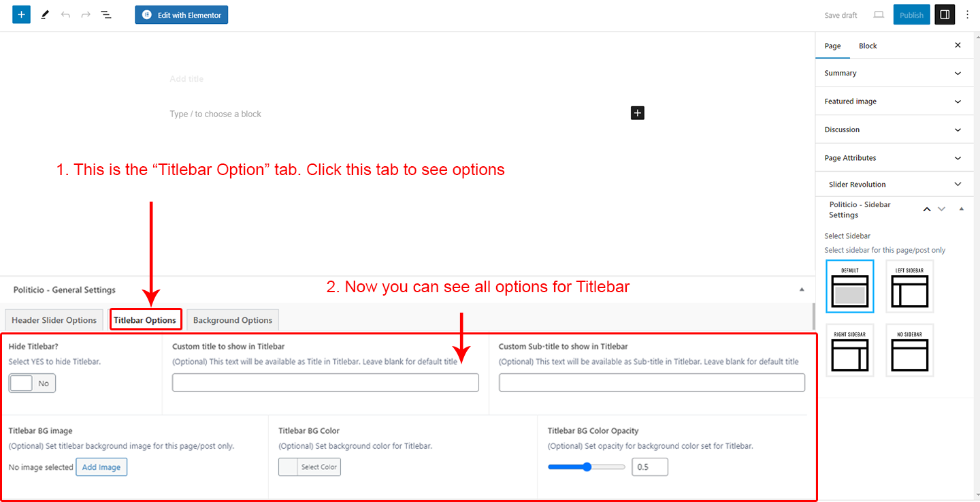This screenshot has width=980, height=502.
Task: Expand the Summary panel
Action: 894,74
